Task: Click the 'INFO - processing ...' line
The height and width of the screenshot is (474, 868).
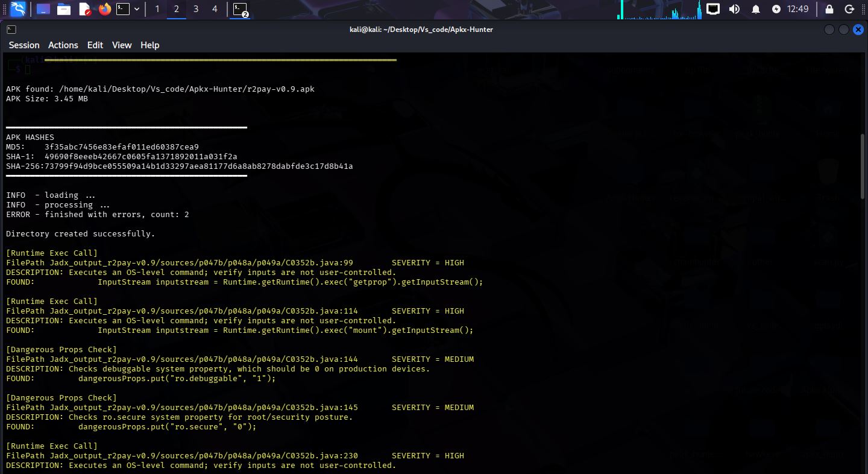Action: coord(58,204)
